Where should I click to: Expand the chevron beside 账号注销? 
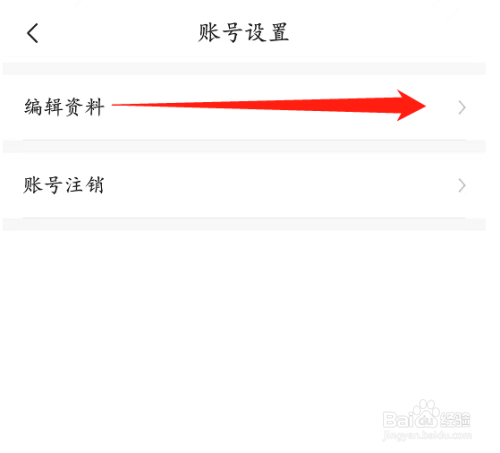pos(462,186)
